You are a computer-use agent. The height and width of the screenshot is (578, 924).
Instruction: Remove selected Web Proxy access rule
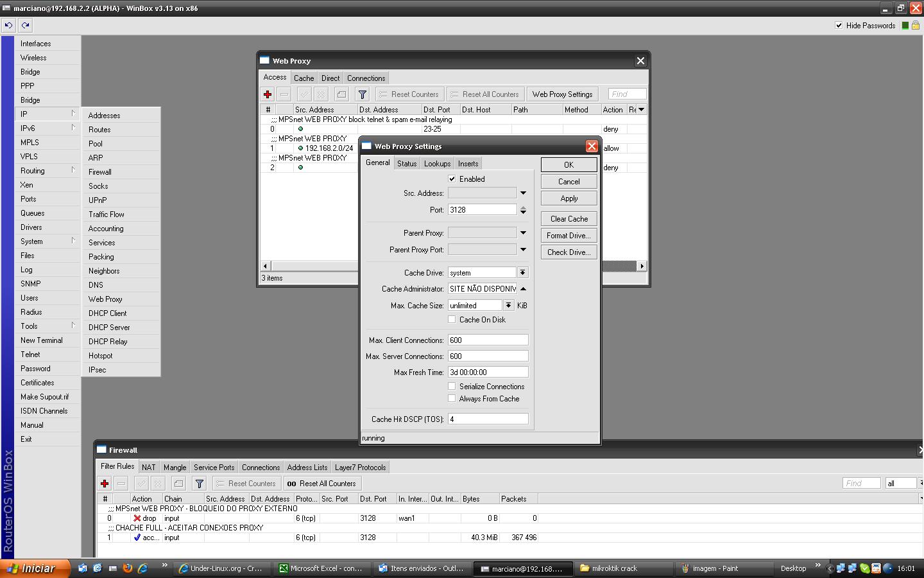284,94
